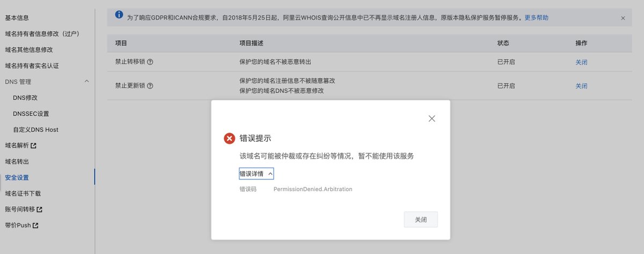This screenshot has height=254, width=644.
Task: Turn off 禁止转移锁 via 关闭 link
Action: point(581,62)
